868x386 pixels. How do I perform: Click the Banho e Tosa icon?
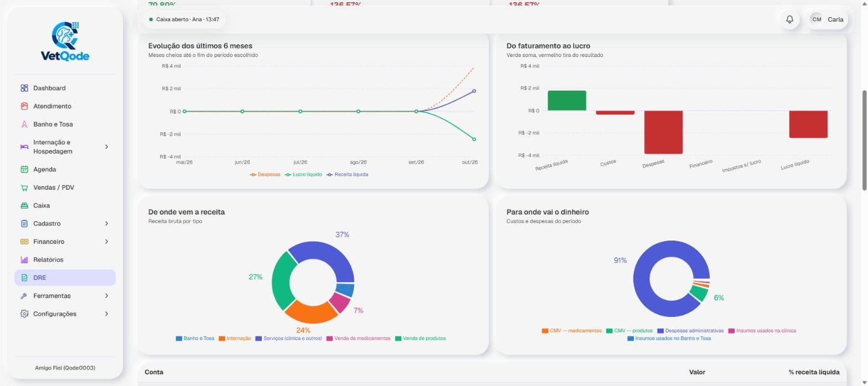24,124
